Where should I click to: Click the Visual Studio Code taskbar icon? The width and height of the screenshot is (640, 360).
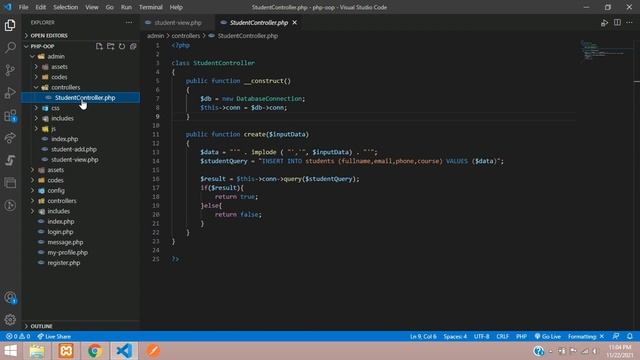(x=124, y=351)
